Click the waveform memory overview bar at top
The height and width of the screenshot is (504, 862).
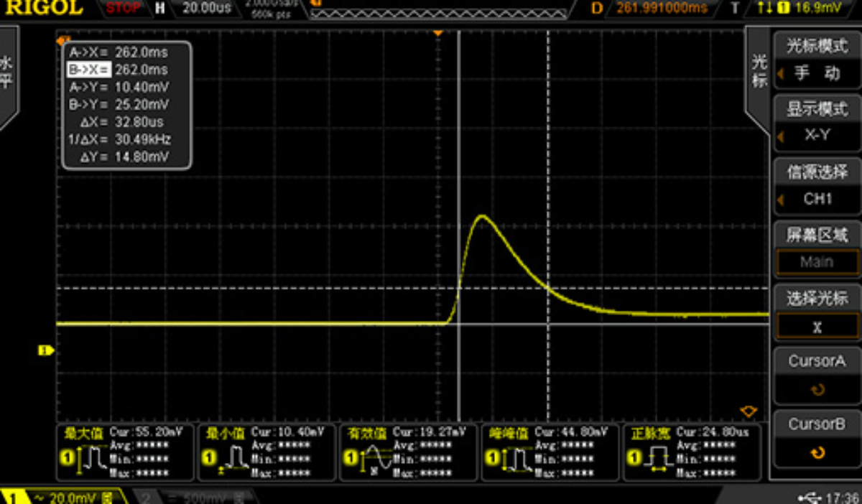[x=439, y=8]
